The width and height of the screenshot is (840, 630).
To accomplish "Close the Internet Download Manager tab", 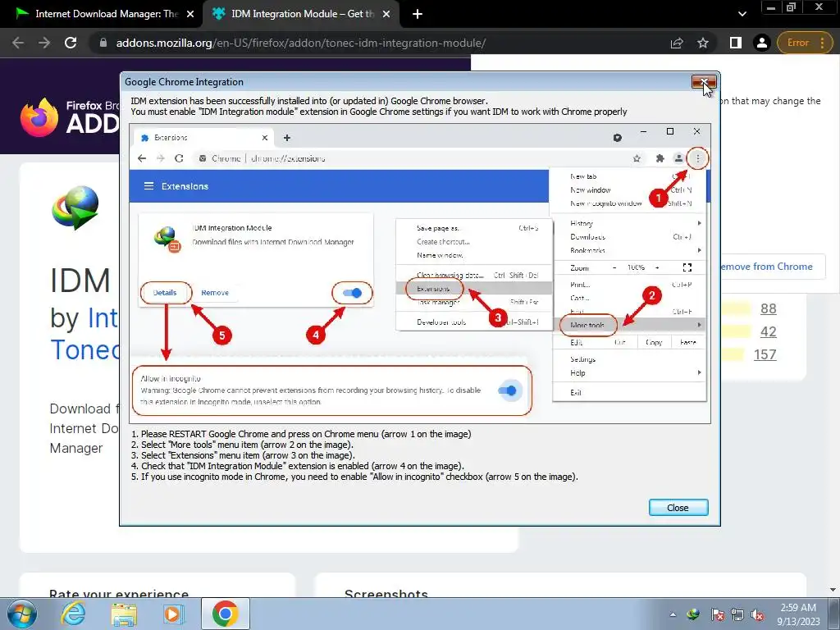I will 190,15.
